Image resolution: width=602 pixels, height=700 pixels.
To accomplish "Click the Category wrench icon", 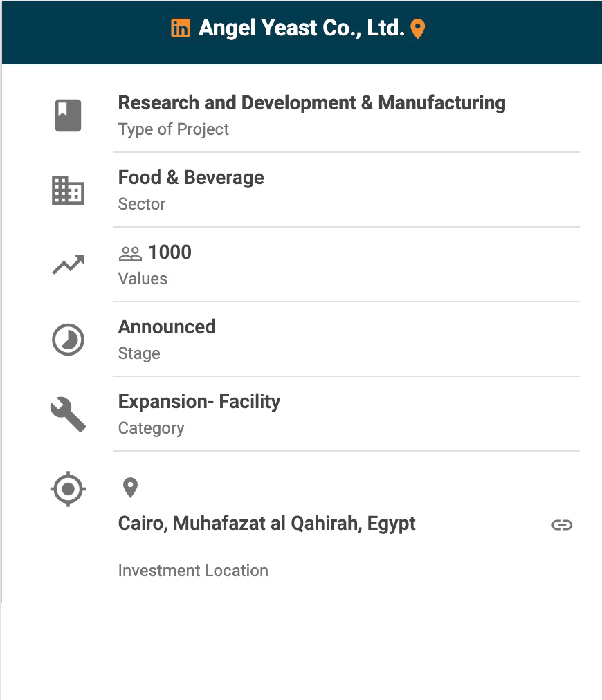I will (x=68, y=414).
